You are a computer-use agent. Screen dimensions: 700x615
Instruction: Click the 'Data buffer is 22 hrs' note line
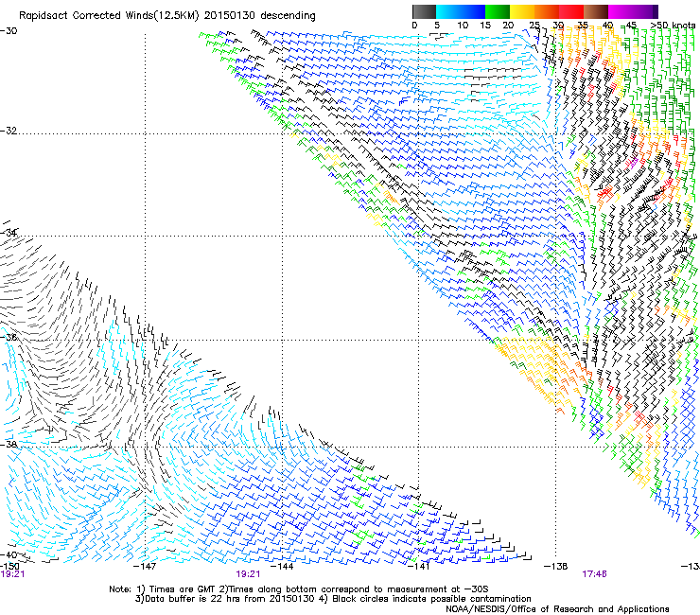point(333,599)
